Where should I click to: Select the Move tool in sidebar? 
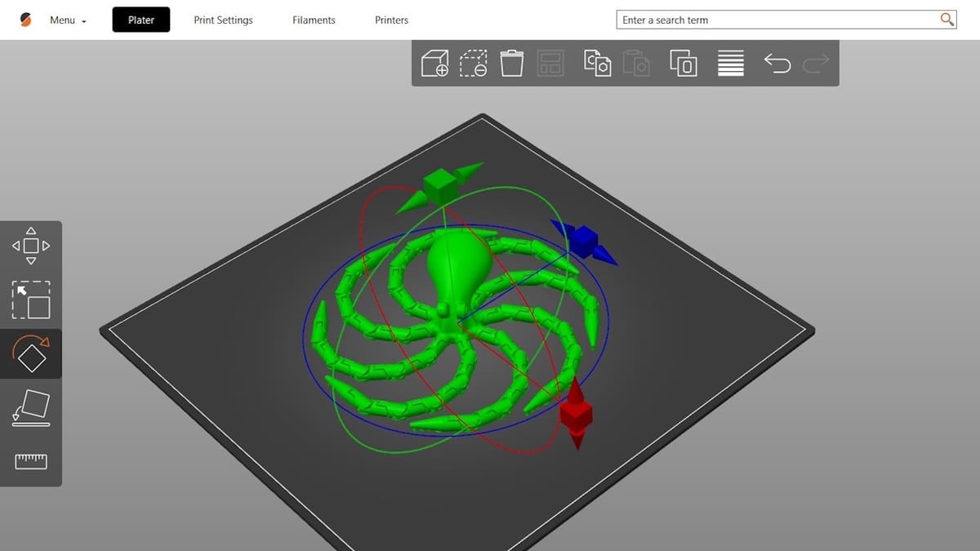(31, 245)
